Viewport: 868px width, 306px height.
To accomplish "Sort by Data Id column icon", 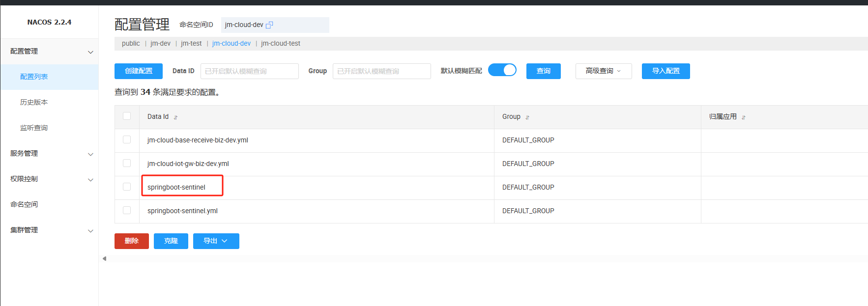I will 175,117.
